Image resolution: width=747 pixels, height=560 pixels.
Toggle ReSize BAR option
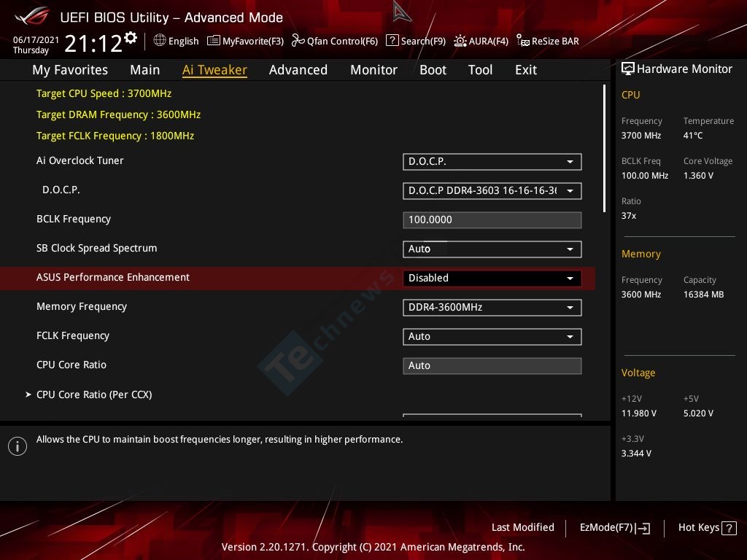[548, 41]
